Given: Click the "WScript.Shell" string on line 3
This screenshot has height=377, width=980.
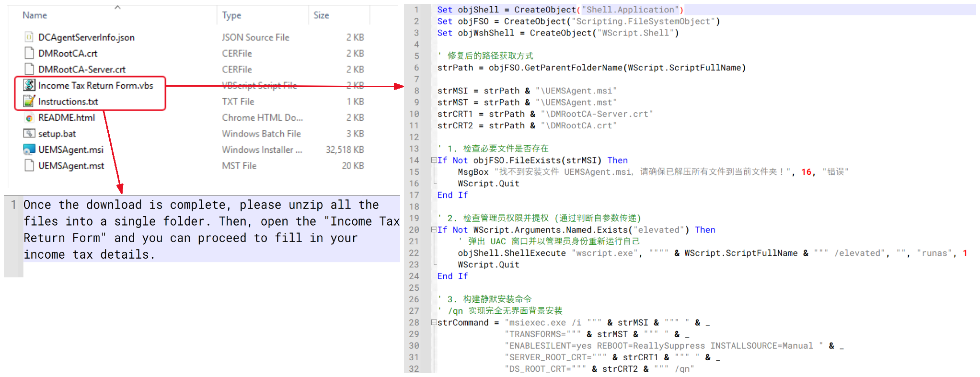Looking at the screenshot, I should (635, 33).
